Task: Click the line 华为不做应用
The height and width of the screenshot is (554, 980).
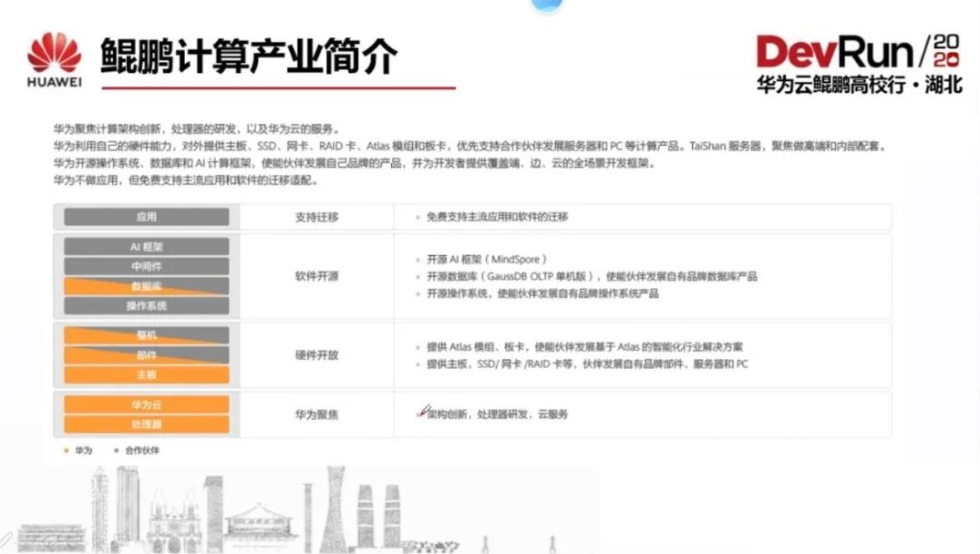Action: click(187, 180)
